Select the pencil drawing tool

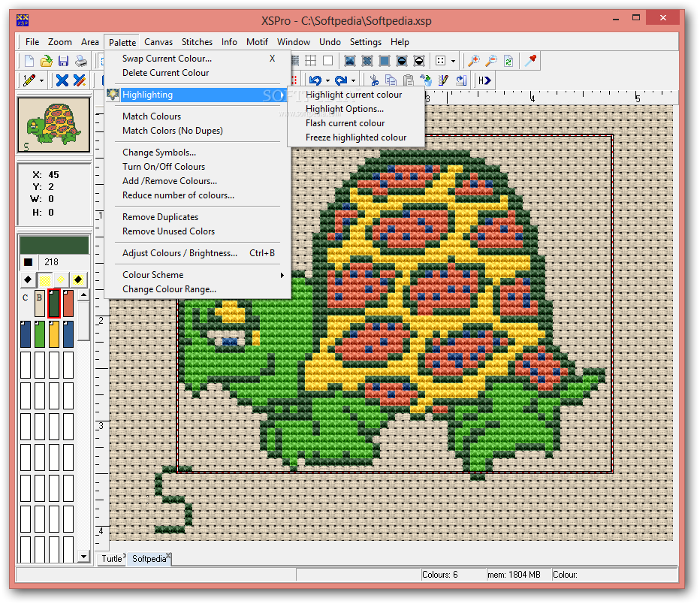coord(29,80)
